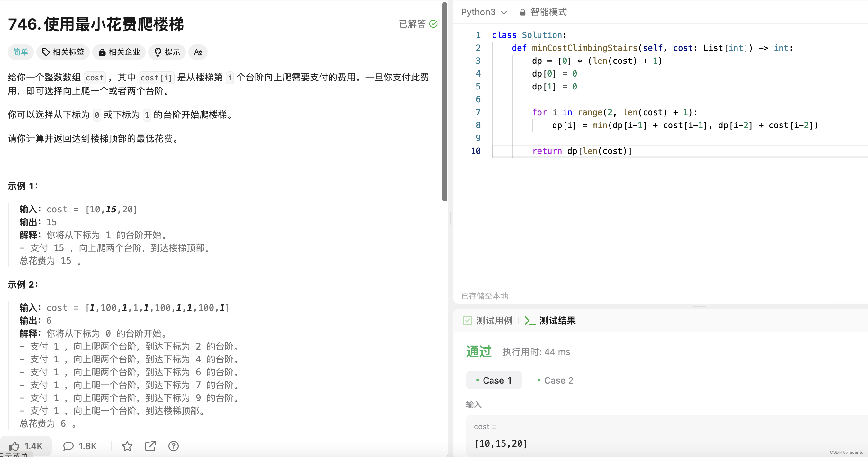Screen dimensions: 868x457
Task: Click the description panel vertical scrollbar
Action: pos(444,101)
